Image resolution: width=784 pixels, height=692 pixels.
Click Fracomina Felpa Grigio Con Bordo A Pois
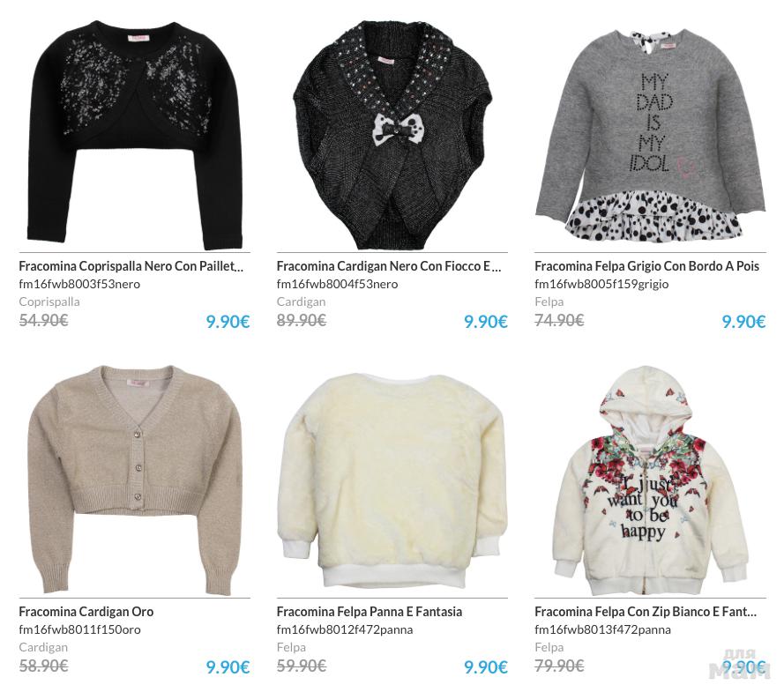coord(646,266)
